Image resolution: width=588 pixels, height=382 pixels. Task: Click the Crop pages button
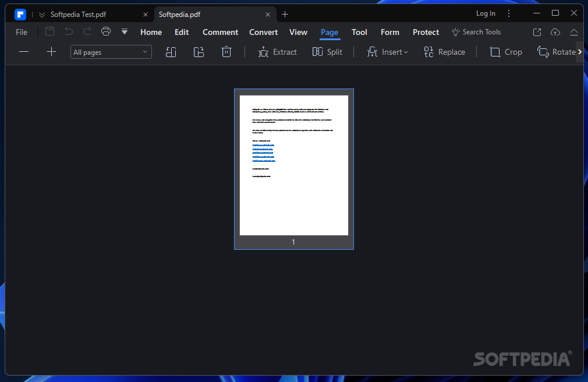[x=506, y=52]
